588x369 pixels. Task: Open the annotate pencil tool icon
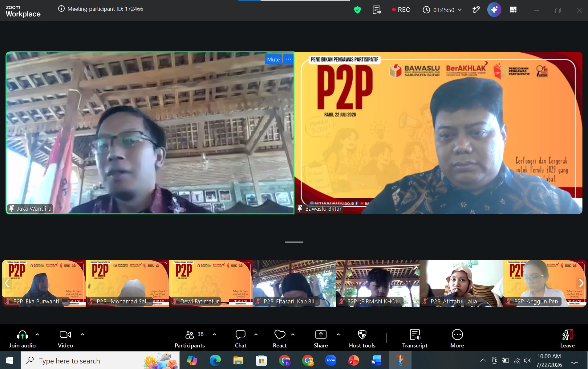[476, 10]
